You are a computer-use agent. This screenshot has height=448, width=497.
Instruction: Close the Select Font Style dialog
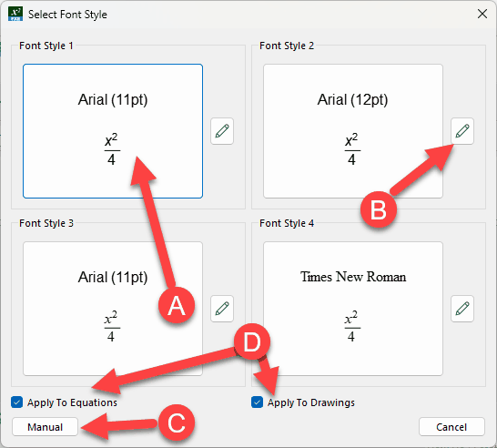(x=482, y=14)
